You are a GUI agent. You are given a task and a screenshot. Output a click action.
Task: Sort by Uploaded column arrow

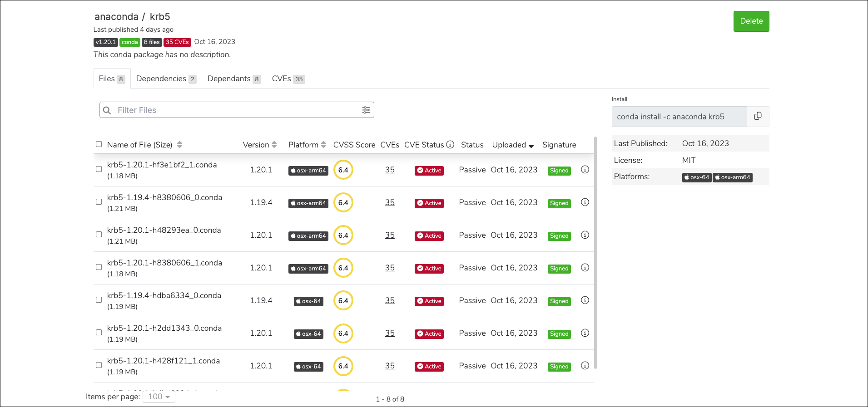531,146
